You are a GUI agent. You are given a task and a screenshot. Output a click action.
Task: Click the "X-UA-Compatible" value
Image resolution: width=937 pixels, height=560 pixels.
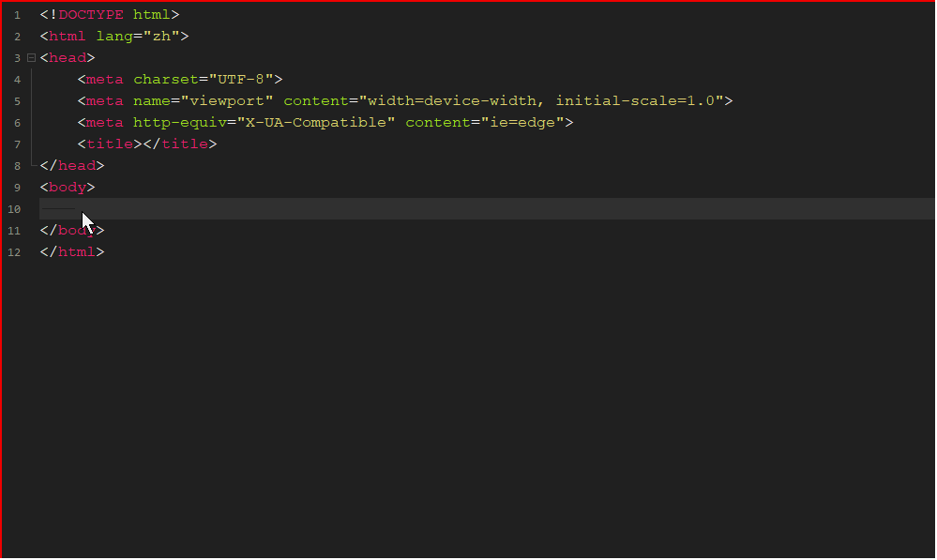tap(316, 122)
